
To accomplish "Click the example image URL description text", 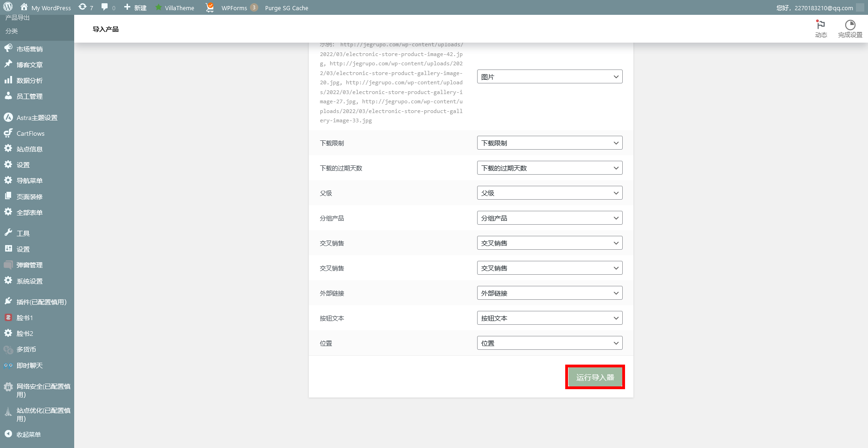I will (391, 82).
